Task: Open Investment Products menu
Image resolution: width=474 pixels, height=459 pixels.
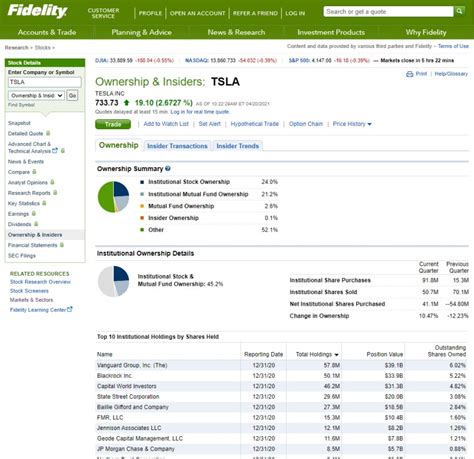Action: point(331,32)
